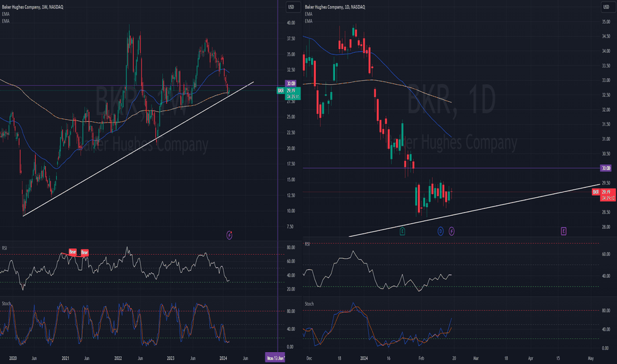Select the second EMA indicator on weekly chart
The width and height of the screenshot is (617, 364).
click(x=5, y=21)
